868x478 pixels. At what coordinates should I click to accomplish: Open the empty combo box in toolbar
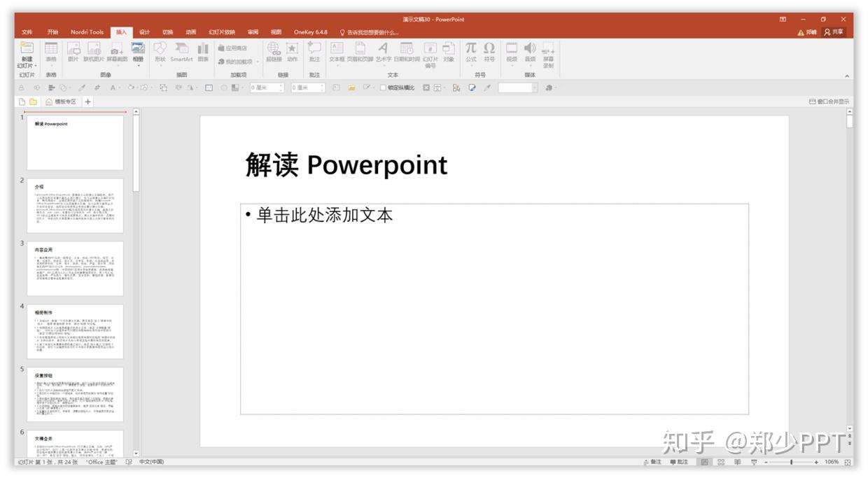pos(518,87)
